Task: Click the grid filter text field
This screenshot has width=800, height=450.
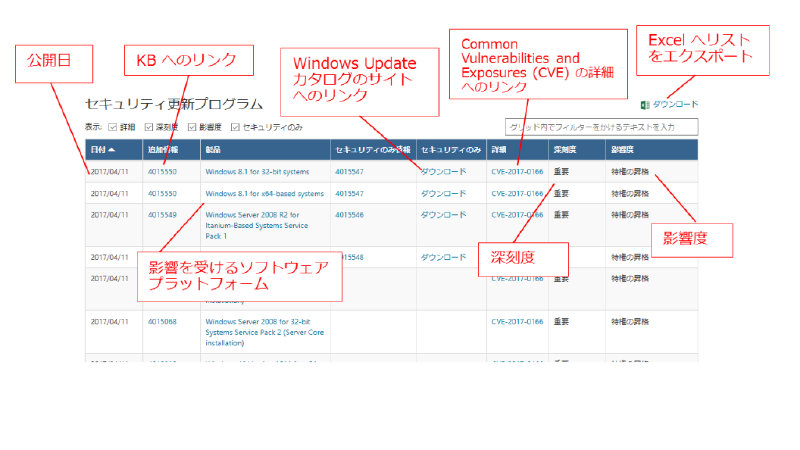Action: (x=602, y=127)
